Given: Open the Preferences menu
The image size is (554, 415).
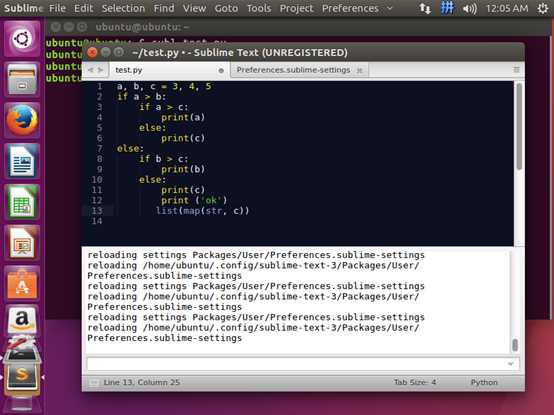Looking at the screenshot, I should (350, 8).
